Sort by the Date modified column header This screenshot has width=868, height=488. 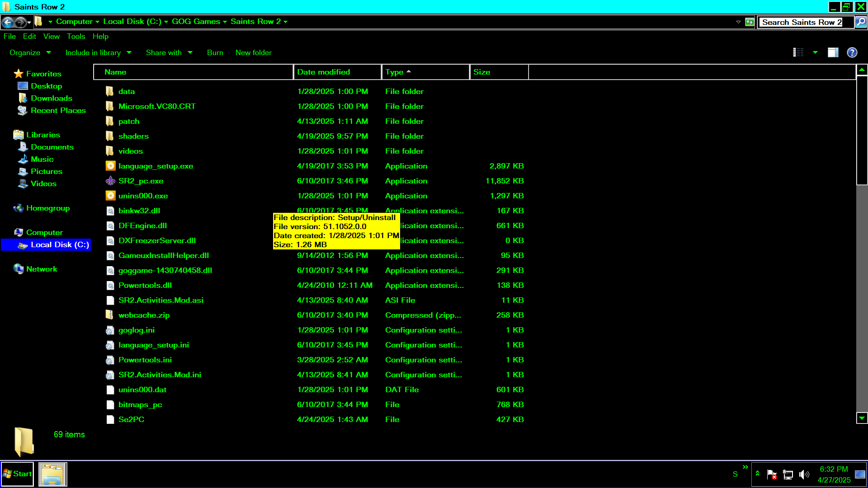coord(337,72)
